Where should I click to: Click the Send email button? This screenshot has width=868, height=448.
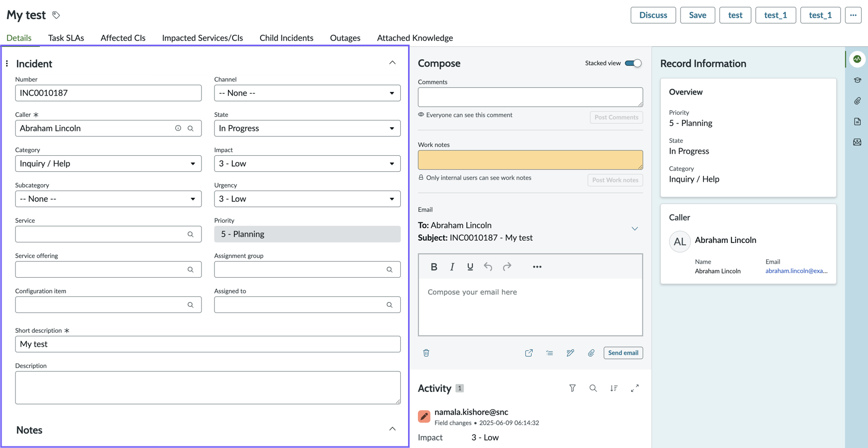(x=623, y=353)
